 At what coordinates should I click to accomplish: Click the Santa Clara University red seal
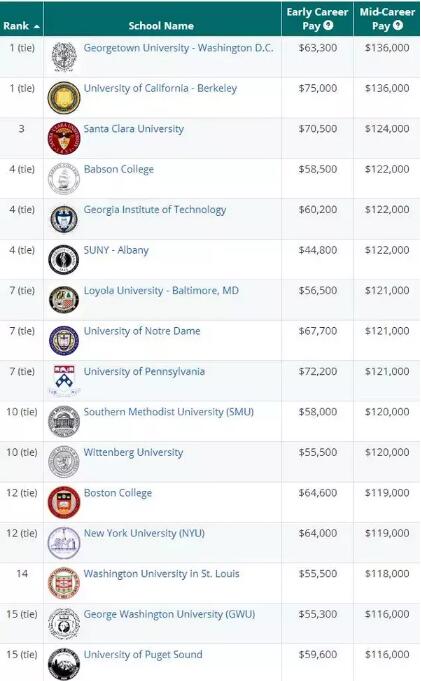(x=64, y=138)
